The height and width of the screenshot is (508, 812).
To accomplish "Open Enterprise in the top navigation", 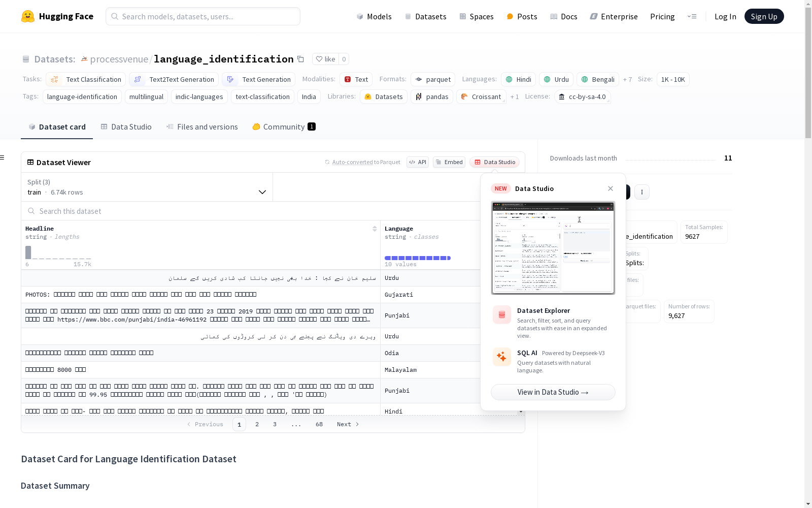I will coord(614,16).
